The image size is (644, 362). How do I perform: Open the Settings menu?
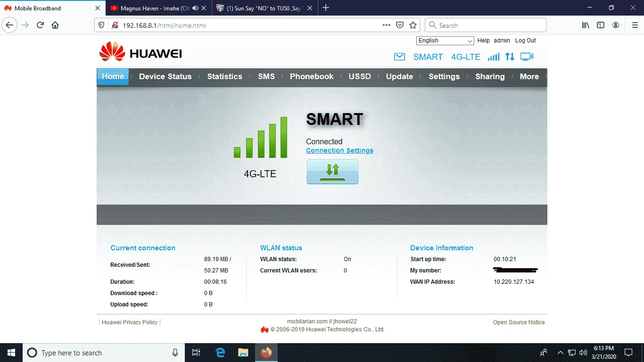pyautogui.click(x=444, y=76)
